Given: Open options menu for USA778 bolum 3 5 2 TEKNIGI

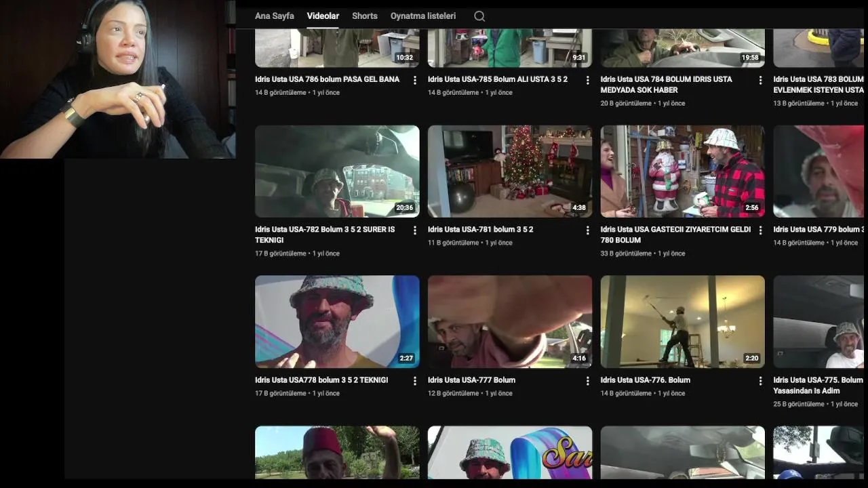Looking at the screenshot, I should pyautogui.click(x=415, y=381).
